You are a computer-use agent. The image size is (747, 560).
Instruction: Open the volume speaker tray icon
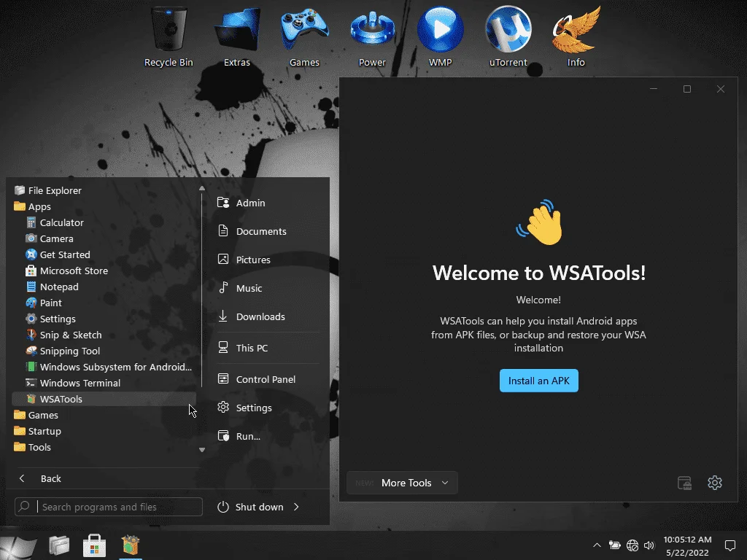click(649, 545)
